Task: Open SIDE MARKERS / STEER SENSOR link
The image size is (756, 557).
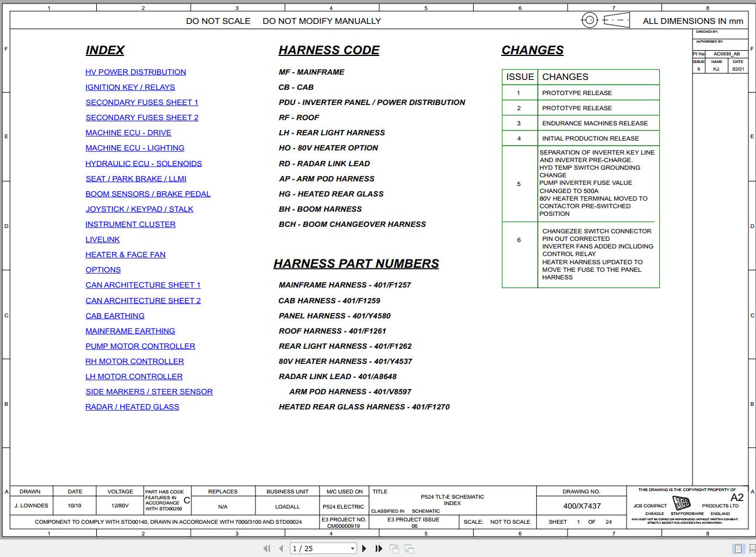Action: [x=149, y=391]
